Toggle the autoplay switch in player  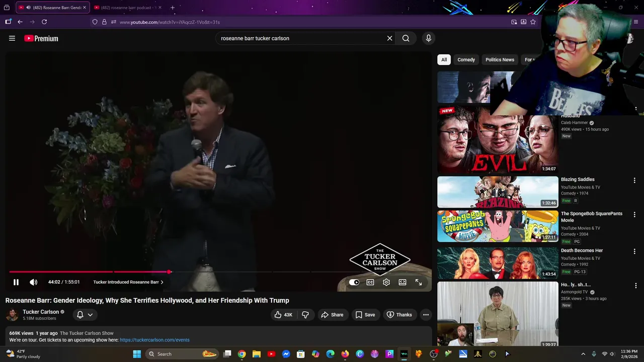pyautogui.click(x=354, y=282)
